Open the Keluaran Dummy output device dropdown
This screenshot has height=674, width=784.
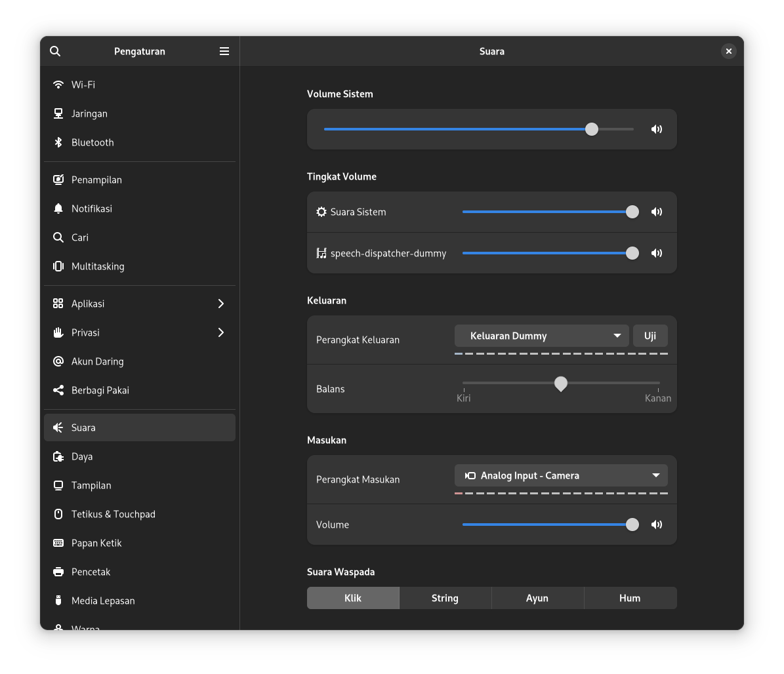541,336
